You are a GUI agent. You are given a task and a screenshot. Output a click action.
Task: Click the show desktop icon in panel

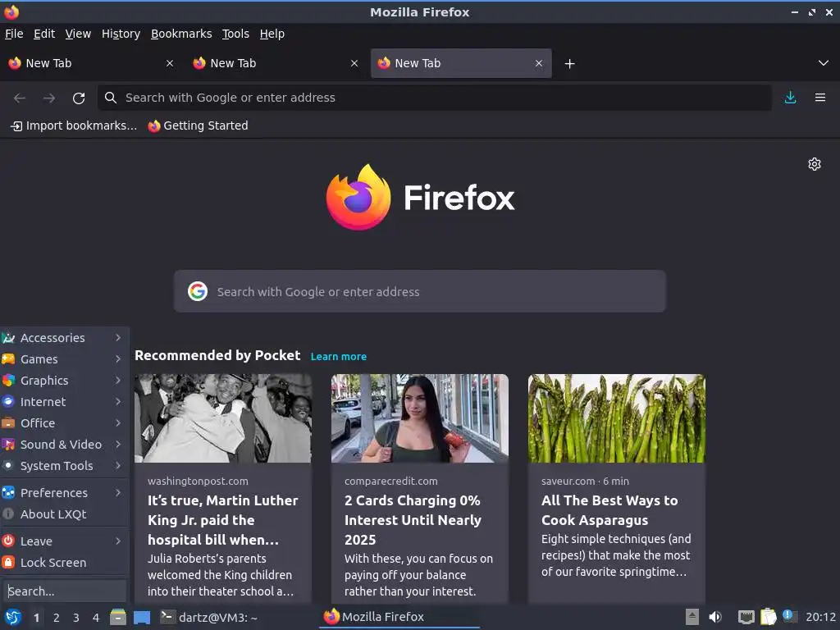point(142,617)
